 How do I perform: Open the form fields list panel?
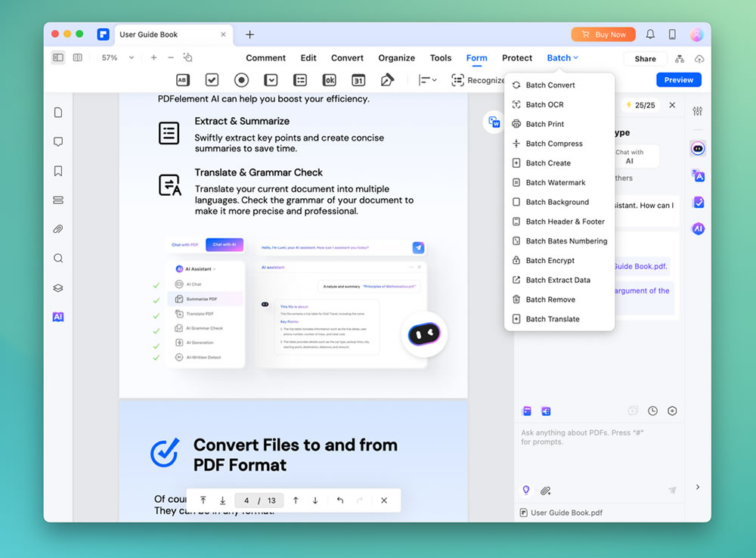pos(58,200)
